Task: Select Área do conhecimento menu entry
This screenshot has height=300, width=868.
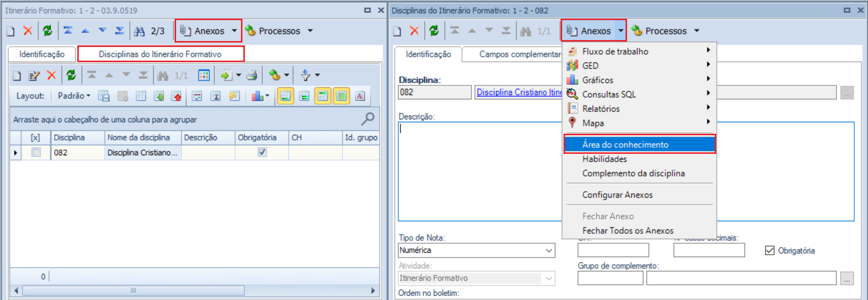Action: pos(639,144)
